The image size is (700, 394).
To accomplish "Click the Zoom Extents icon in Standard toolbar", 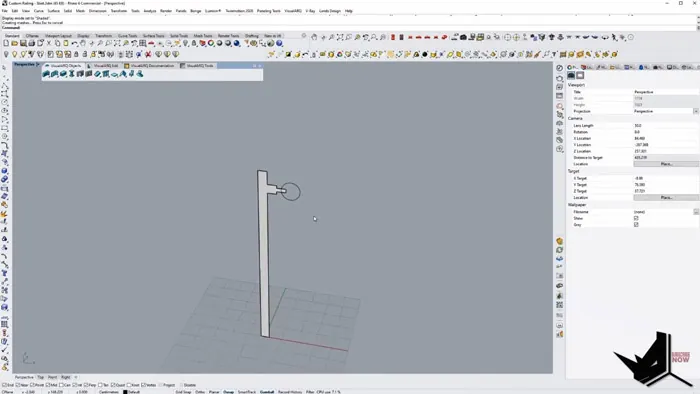I will click(x=117, y=43).
